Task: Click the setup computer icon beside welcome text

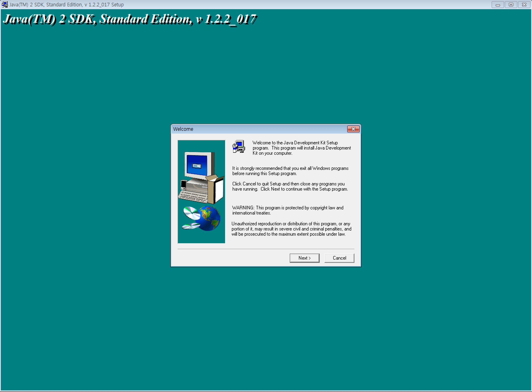Action: 238,146
